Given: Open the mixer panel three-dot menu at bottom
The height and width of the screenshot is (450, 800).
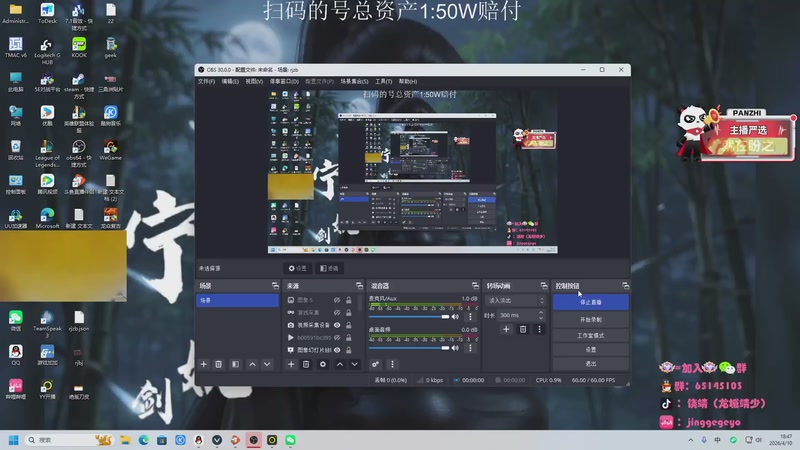Looking at the screenshot, I should point(392,364).
